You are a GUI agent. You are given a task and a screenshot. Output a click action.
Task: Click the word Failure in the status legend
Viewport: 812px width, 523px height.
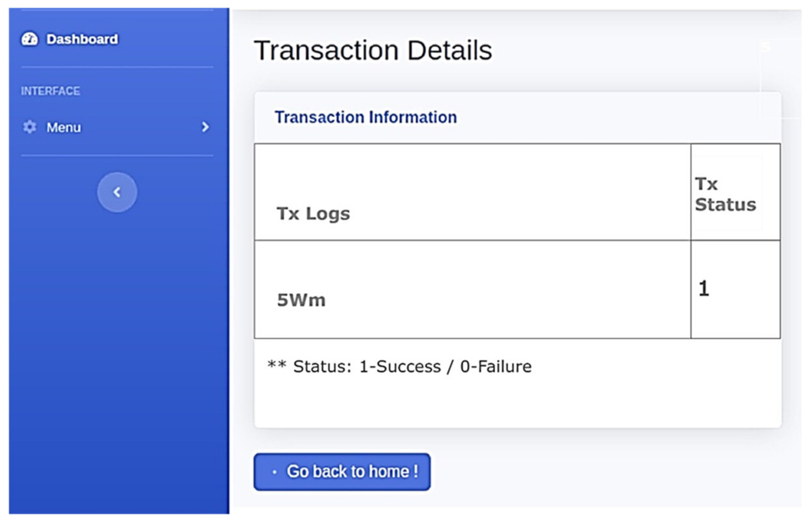[x=504, y=367]
